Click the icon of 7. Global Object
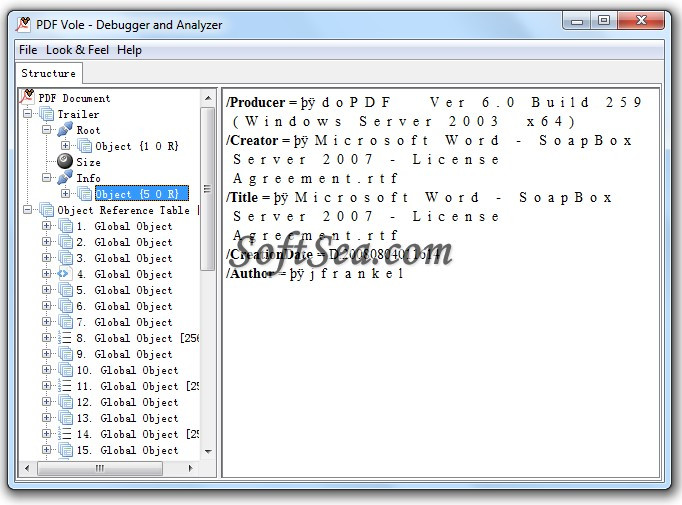 pos(65,321)
